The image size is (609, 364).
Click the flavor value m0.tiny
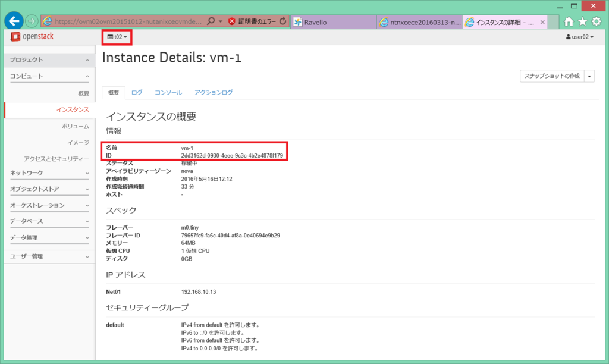pos(190,228)
